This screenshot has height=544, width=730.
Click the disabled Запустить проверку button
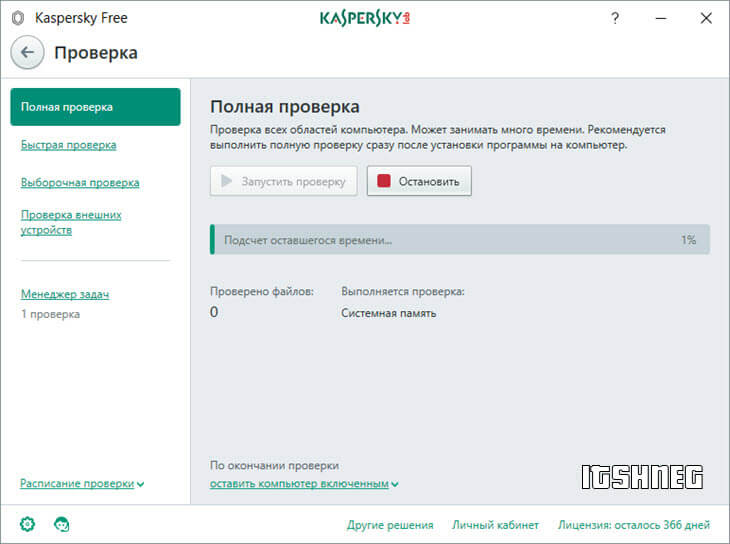click(x=284, y=181)
